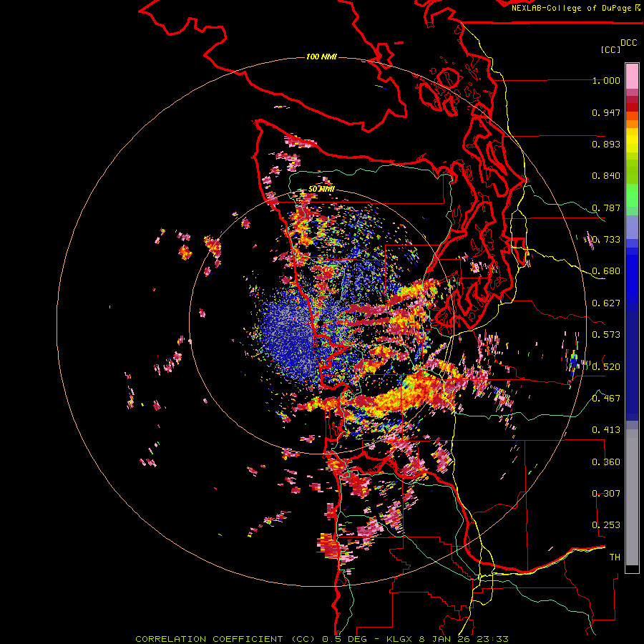The width and height of the screenshot is (644, 644).
Task: Click the DCC product label
Action: [628, 43]
